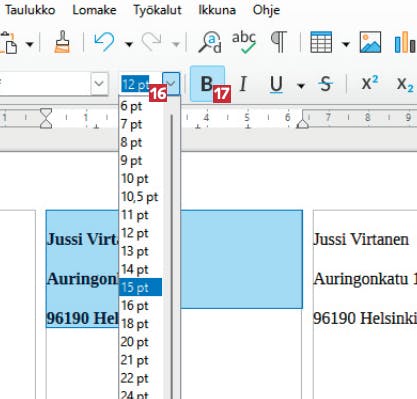
Task: Apply superscript with the X² icon
Action: (x=370, y=83)
